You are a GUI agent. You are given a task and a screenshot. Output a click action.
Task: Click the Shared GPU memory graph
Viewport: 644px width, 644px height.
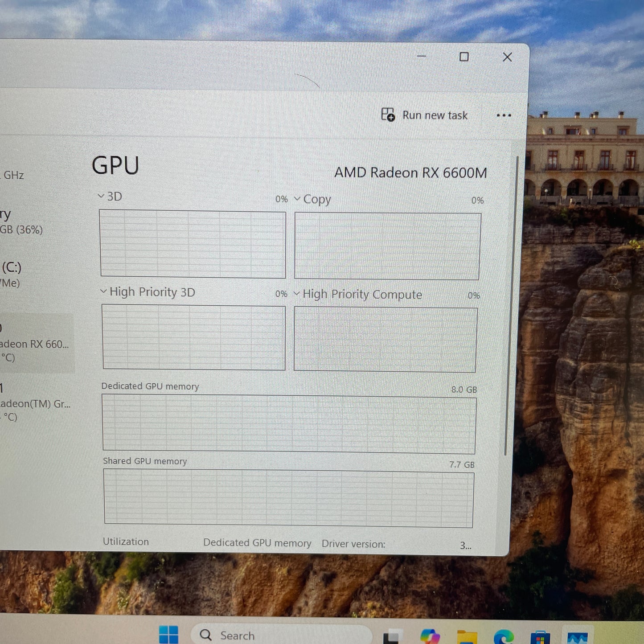coord(289,498)
